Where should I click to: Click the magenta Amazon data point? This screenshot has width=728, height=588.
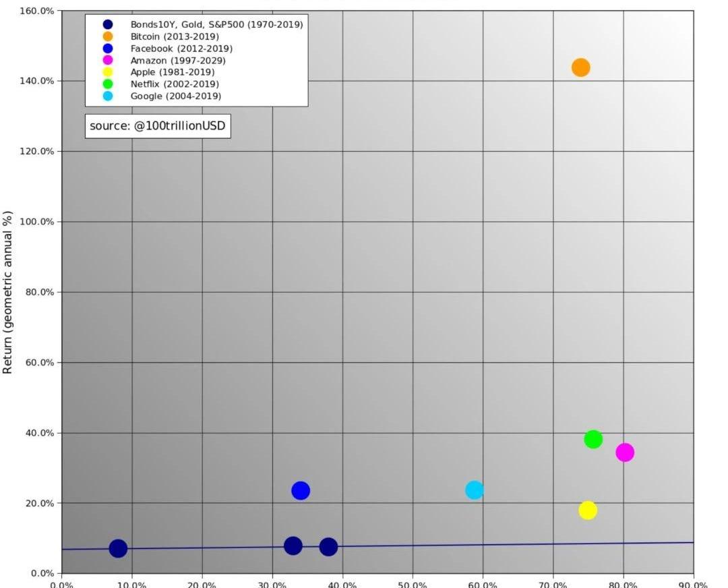pyautogui.click(x=625, y=452)
